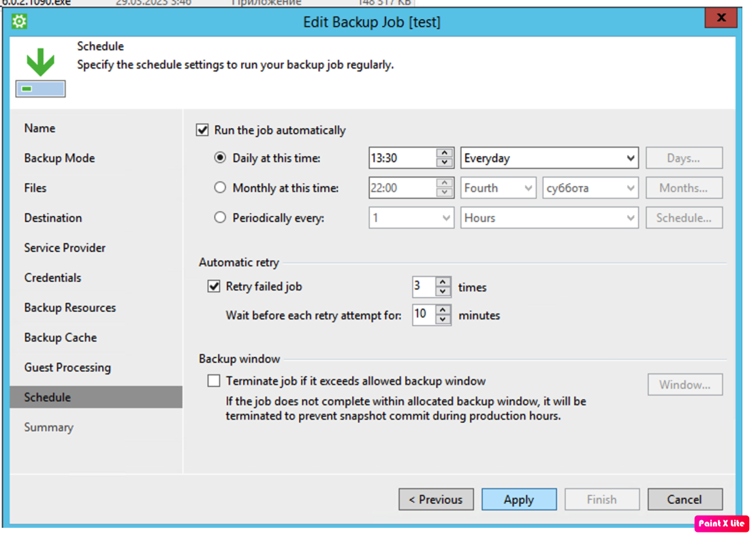Click the Window... button

tap(685, 385)
